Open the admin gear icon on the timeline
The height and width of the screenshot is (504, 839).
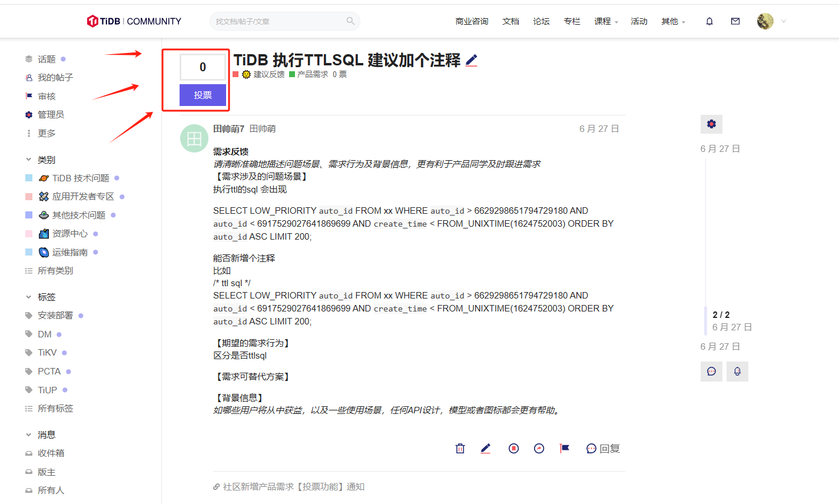click(x=711, y=124)
